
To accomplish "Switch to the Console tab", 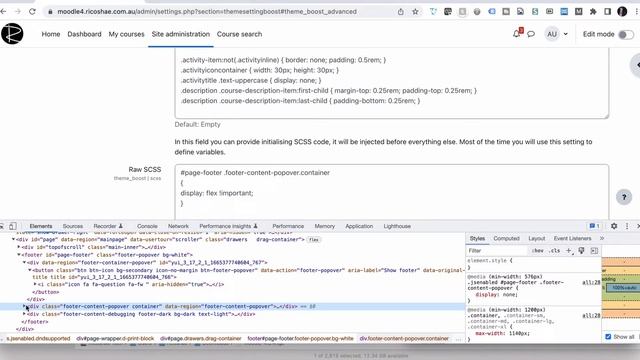I will [x=147, y=226].
